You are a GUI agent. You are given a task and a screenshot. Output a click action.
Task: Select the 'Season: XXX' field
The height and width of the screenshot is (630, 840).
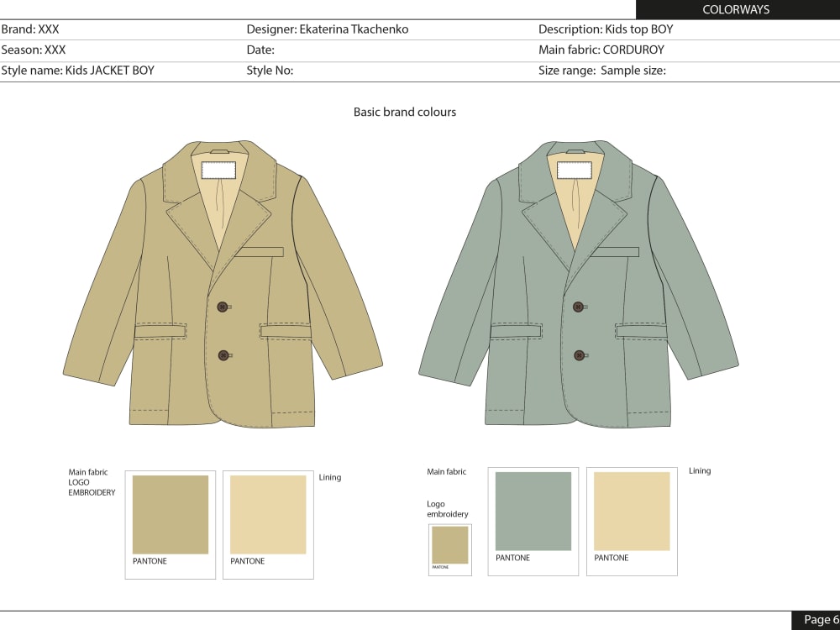click(34, 50)
